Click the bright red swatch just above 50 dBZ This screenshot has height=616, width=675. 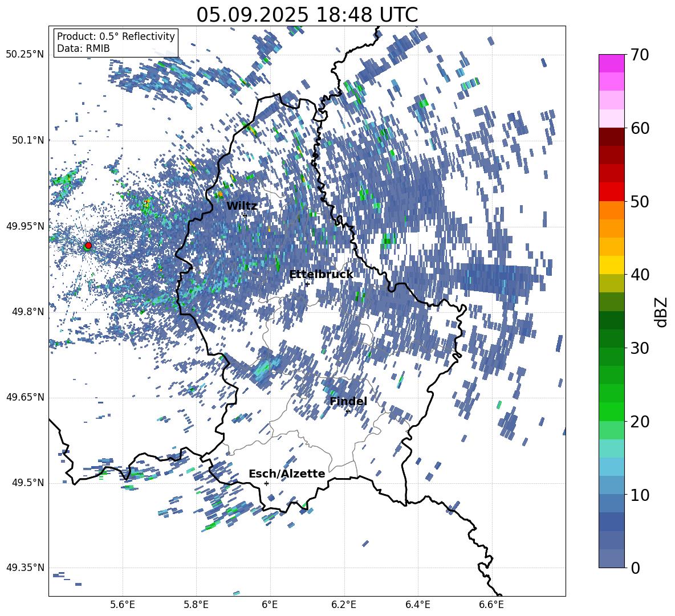tap(611, 192)
